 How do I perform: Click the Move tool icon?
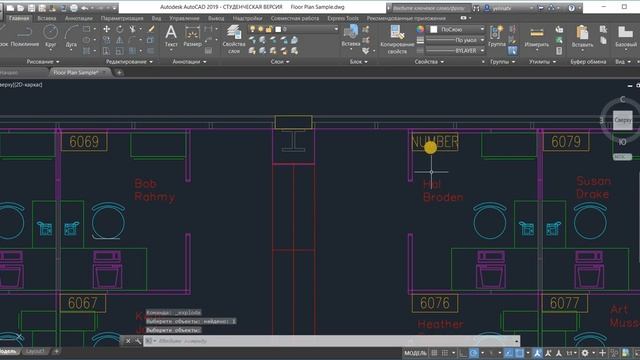(x=107, y=29)
